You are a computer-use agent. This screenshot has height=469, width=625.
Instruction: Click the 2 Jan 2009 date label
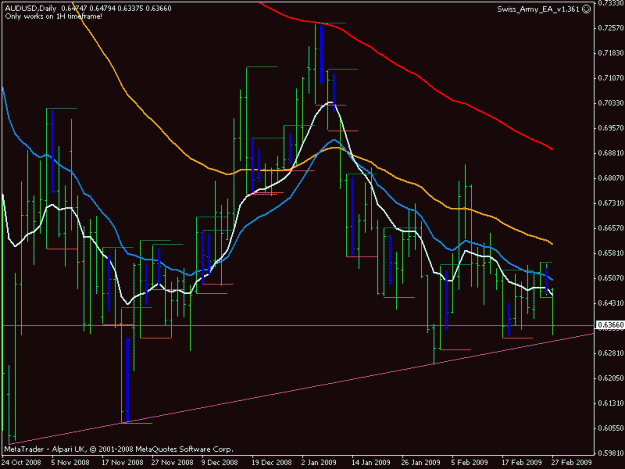tap(319, 462)
